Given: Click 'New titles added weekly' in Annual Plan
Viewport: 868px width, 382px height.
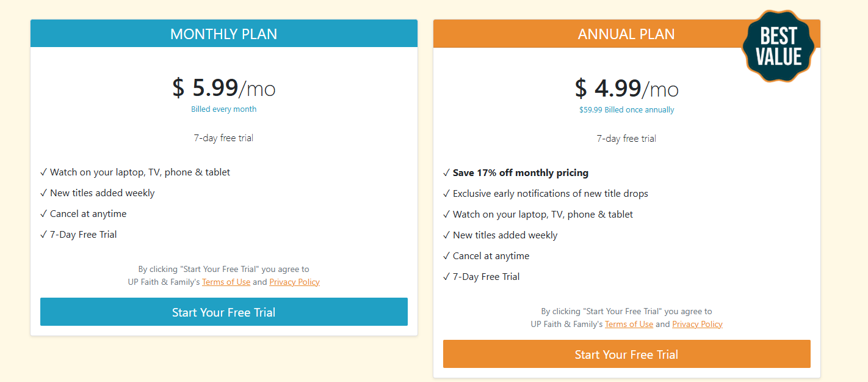Looking at the screenshot, I should [505, 235].
